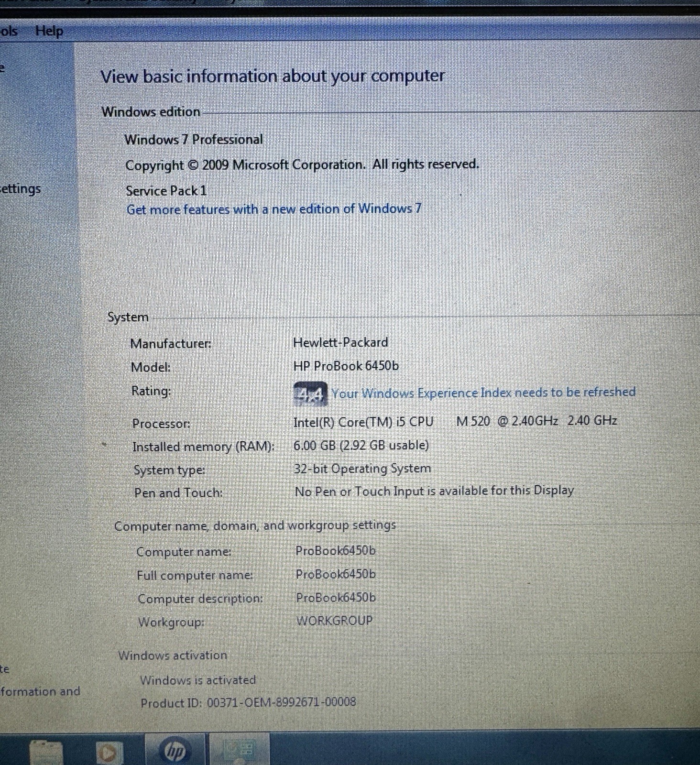The image size is (700, 765).
Task: Open the settings link in left sidebar
Action: click(20, 189)
